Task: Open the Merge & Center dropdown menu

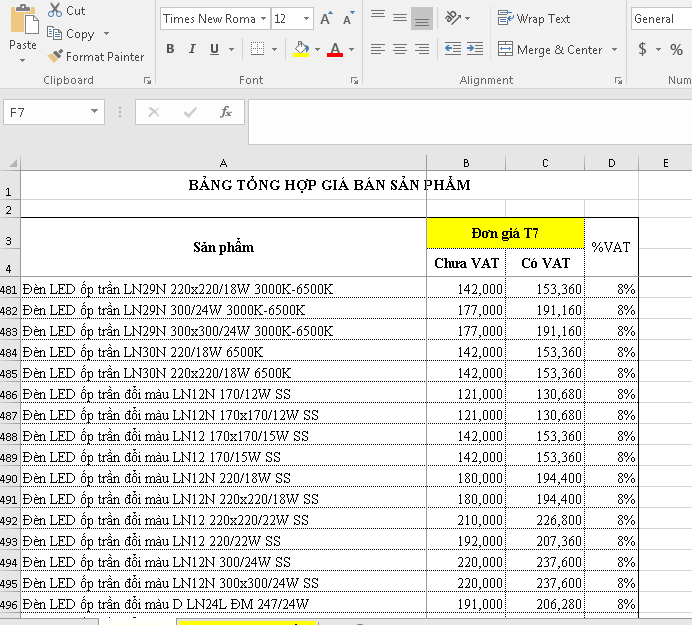Action: click(x=615, y=49)
